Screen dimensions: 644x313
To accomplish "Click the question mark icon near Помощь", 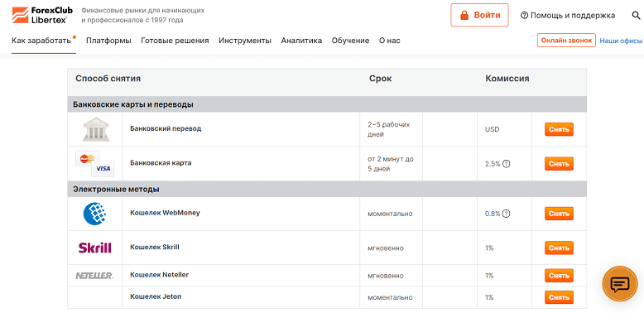I will [524, 16].
